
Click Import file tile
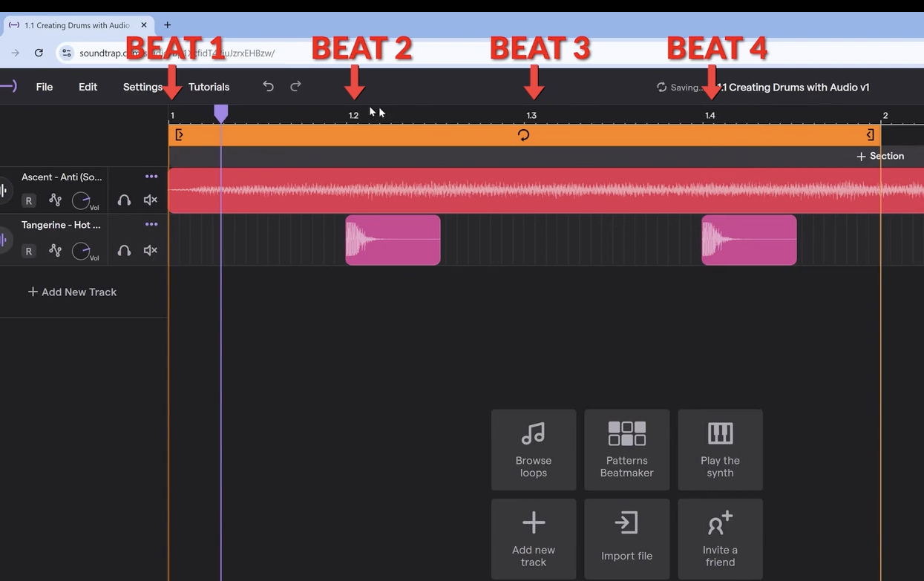(627, 539)
